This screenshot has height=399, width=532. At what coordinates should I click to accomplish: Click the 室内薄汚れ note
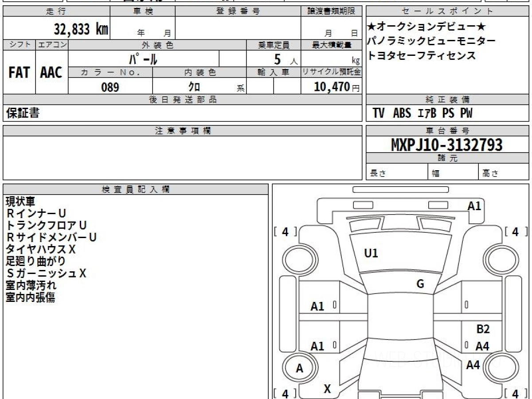pos(31,286)
